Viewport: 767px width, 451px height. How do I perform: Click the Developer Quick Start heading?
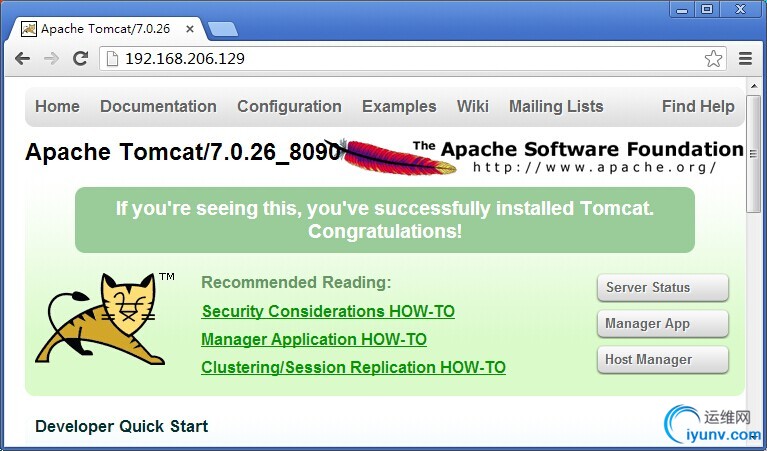[122, 426]
